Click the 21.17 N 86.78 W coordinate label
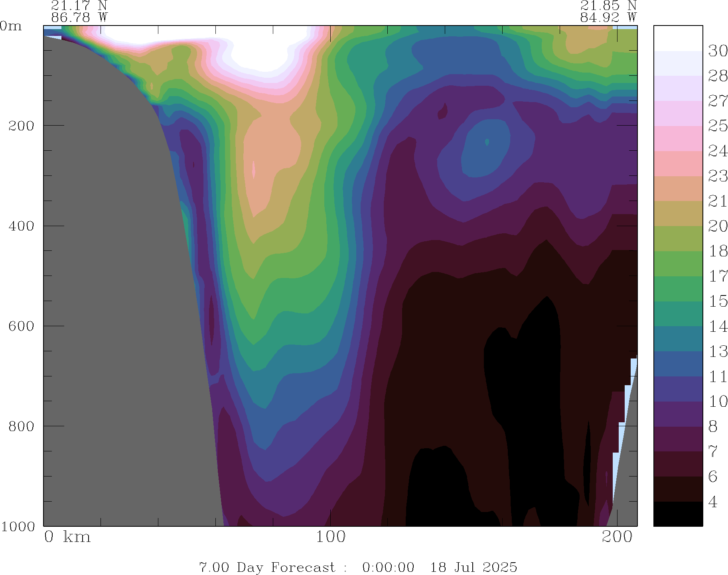Image resolution: width=728 pixels, height=575 pixels. (x=79, y=12)
